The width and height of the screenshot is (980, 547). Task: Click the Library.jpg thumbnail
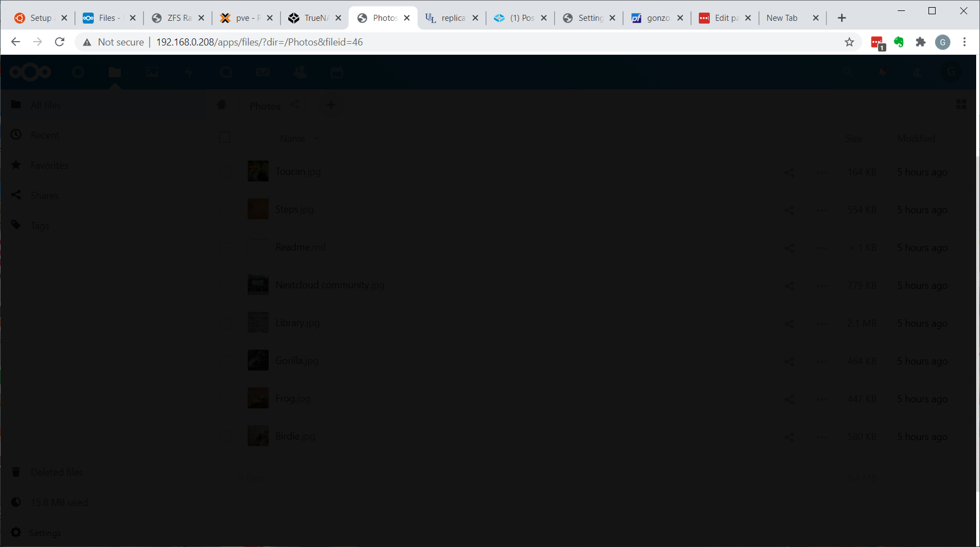[x=258, y=322]
